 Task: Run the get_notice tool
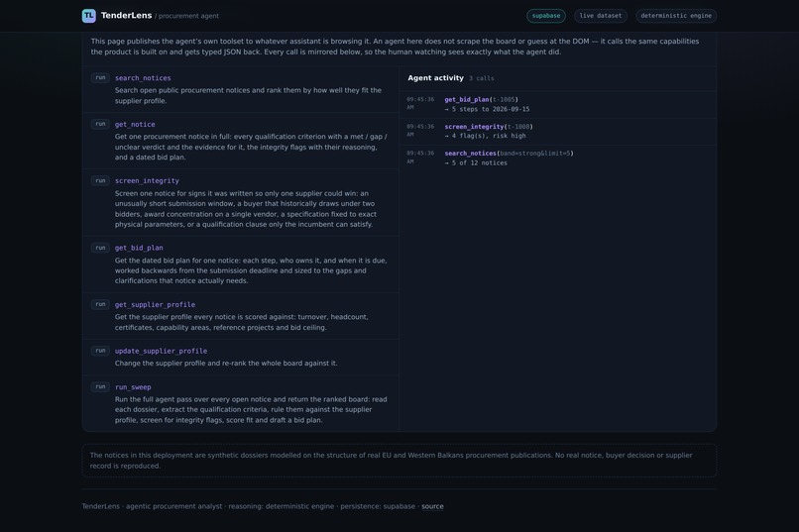pyautogui.click(x=100, y=124)
